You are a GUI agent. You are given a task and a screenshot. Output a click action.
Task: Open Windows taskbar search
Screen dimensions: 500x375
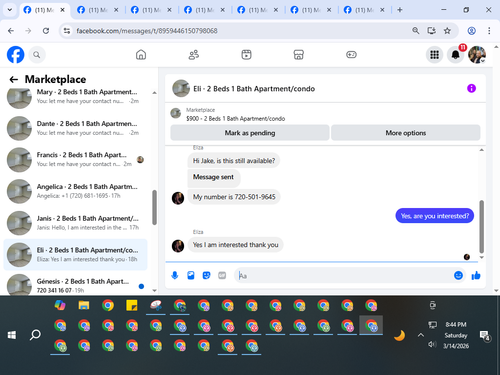(35, 335)
